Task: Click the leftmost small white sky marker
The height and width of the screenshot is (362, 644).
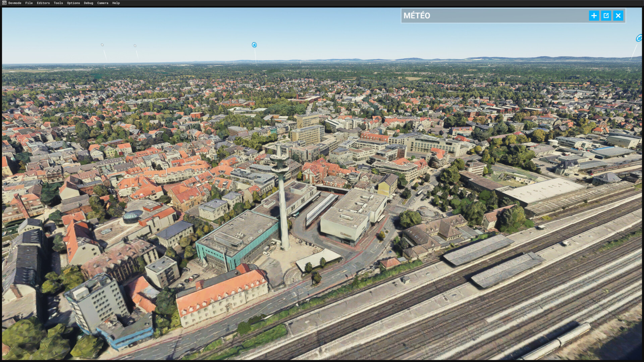Action: coord(102,45)
